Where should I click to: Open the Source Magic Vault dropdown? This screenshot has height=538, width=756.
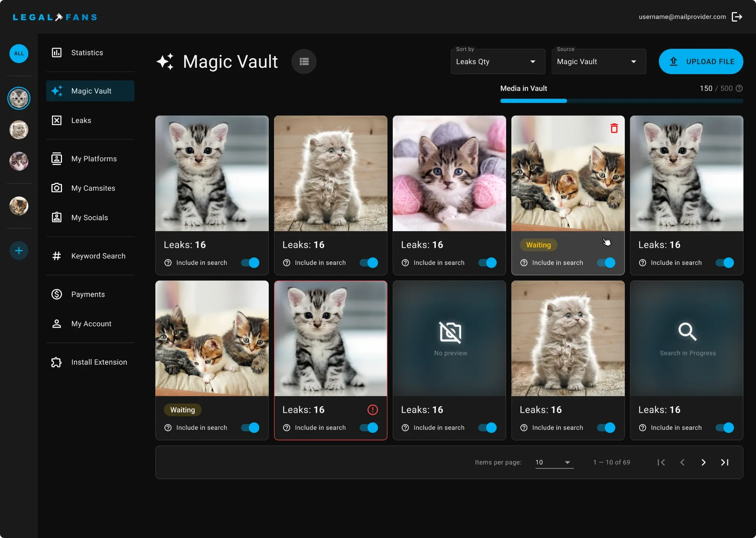[x=599, y=61]
